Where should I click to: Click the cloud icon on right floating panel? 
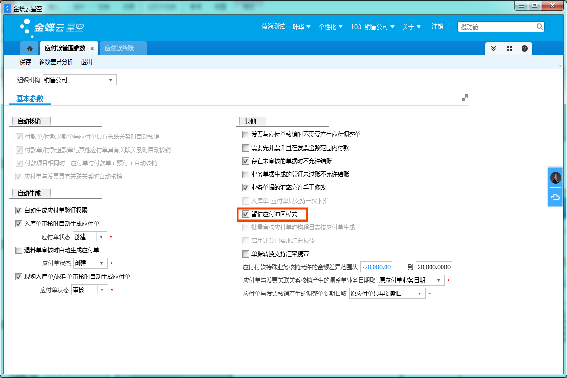tap(555, 197)
